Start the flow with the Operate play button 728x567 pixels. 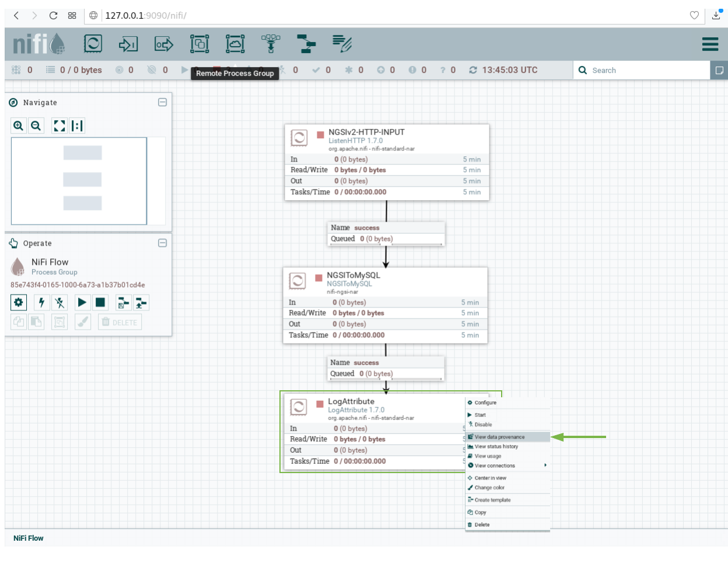82,302
